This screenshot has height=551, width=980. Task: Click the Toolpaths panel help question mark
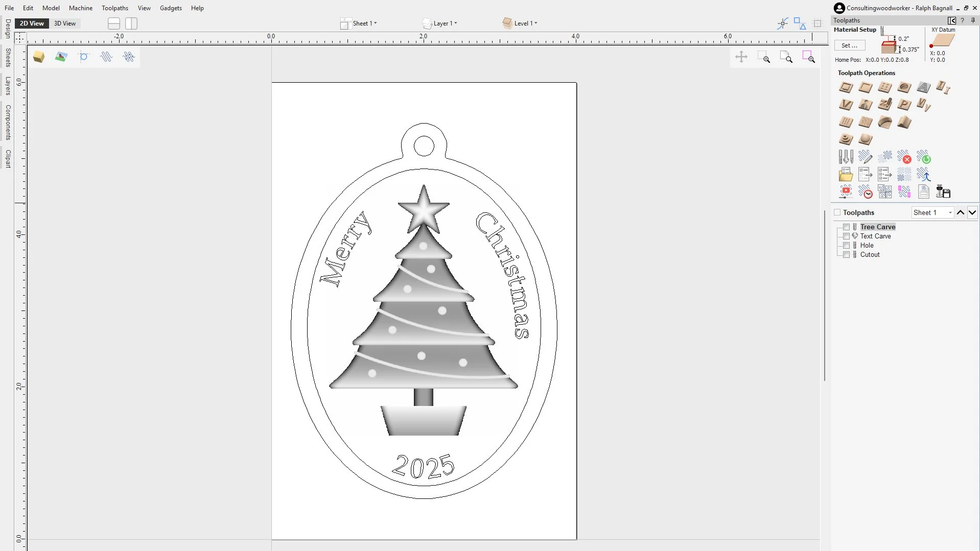963,20
